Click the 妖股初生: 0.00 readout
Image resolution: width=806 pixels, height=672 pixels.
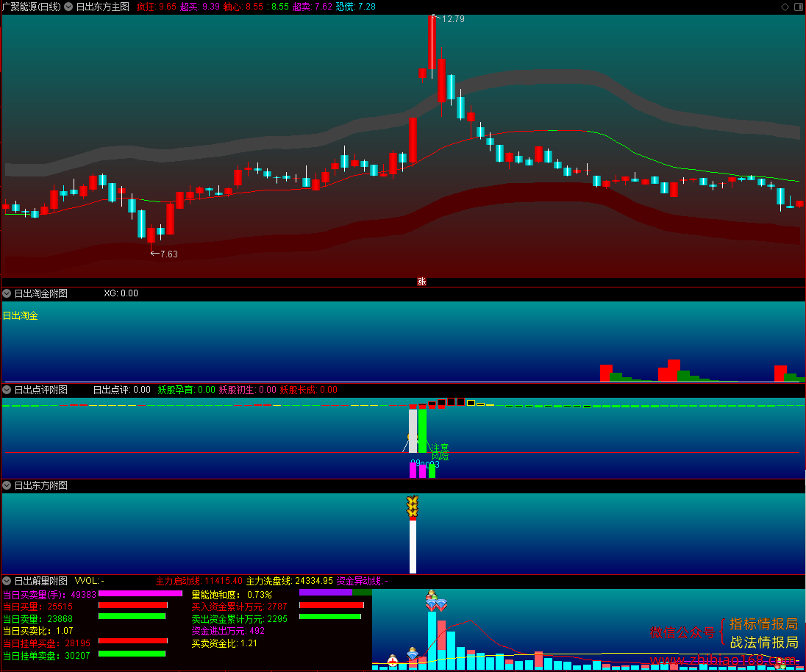247,390
